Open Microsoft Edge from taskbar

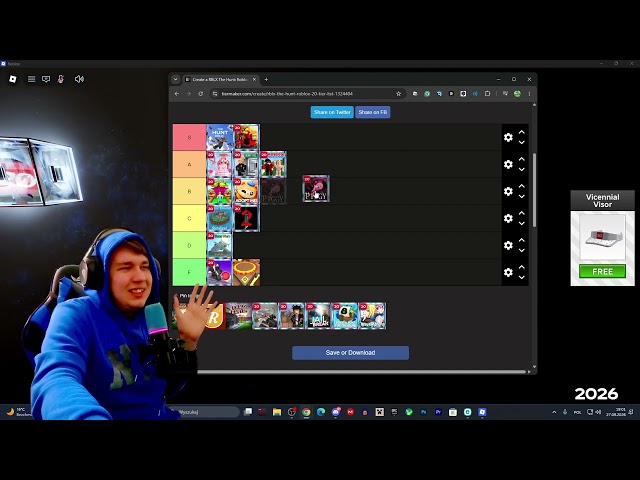321,412
